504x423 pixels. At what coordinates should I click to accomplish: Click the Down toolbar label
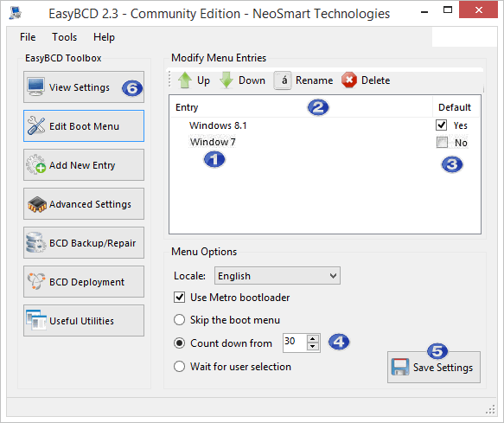[x=252, y=80]
